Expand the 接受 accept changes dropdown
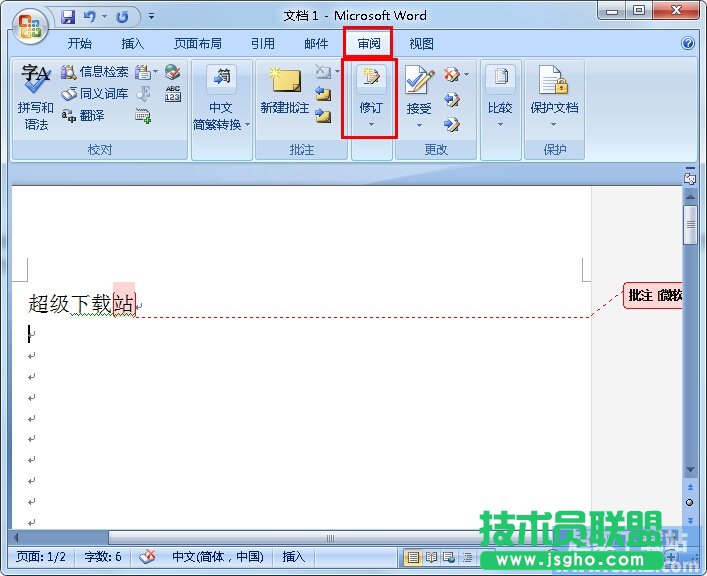This screenshot has width=707, height=576. pos(419,125)
